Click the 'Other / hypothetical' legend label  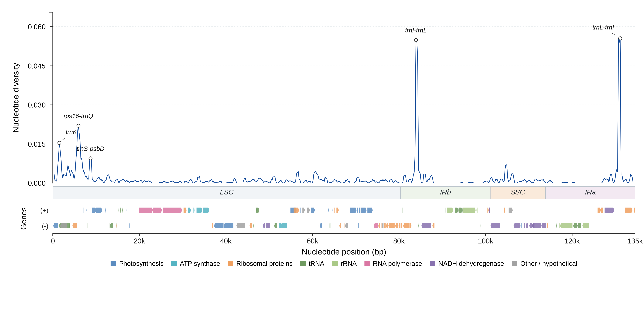point(549,264)
